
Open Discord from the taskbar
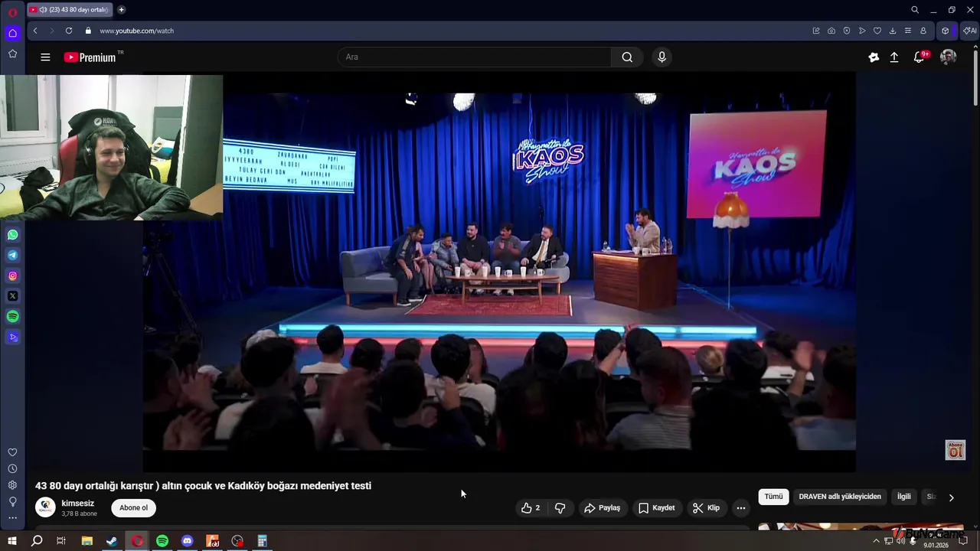pyautogui.click(x=188, y=541)
